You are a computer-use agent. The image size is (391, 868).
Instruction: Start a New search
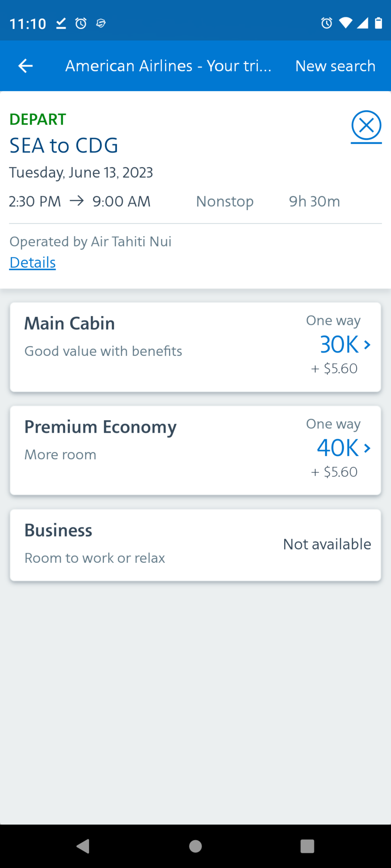pyautogui.click(x=335, y=66)
